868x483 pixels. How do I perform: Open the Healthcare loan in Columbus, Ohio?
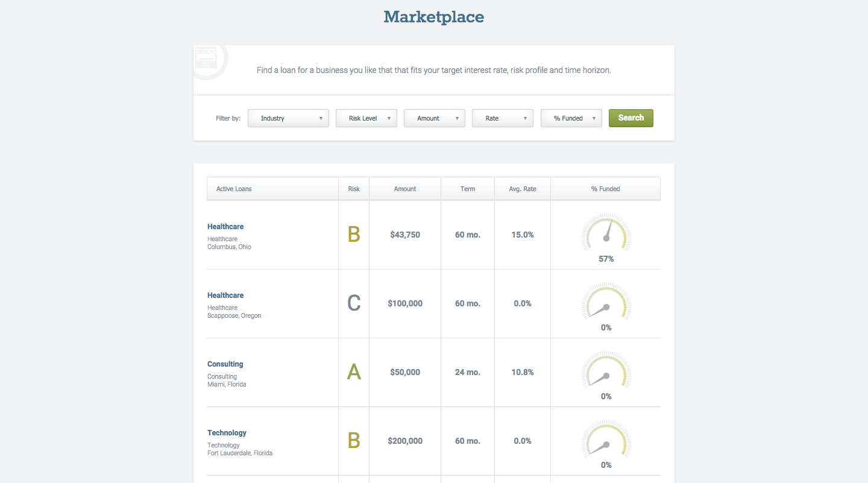(225, 227)
